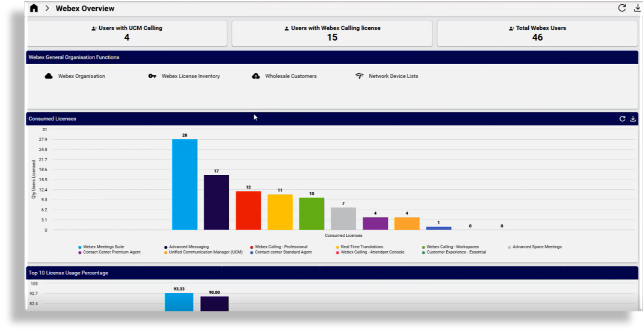The height and width of the screenshot is (333, 644).
Task: Click the key icon for Webex License Inventory
Action: [x=152, y=76]
